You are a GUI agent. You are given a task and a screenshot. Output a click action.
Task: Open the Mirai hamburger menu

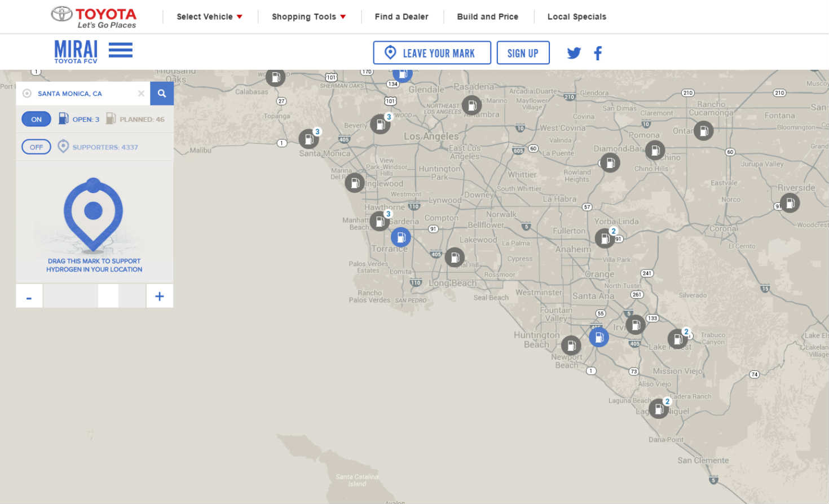[121, 50]
